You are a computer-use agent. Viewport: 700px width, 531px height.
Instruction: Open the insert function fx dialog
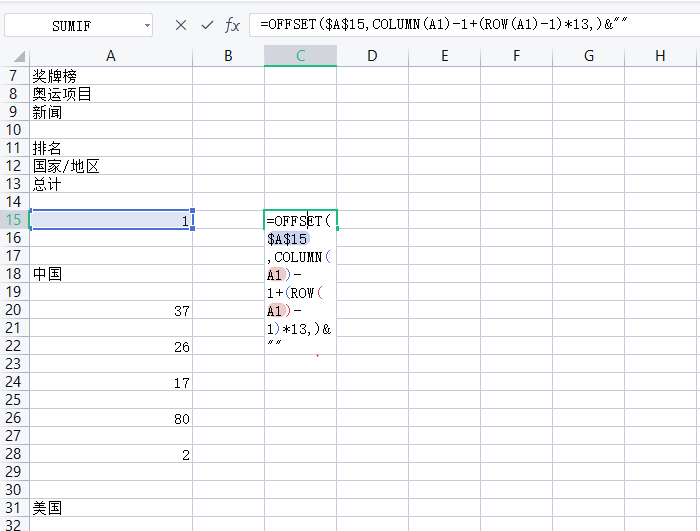click(x=232, y=25)
